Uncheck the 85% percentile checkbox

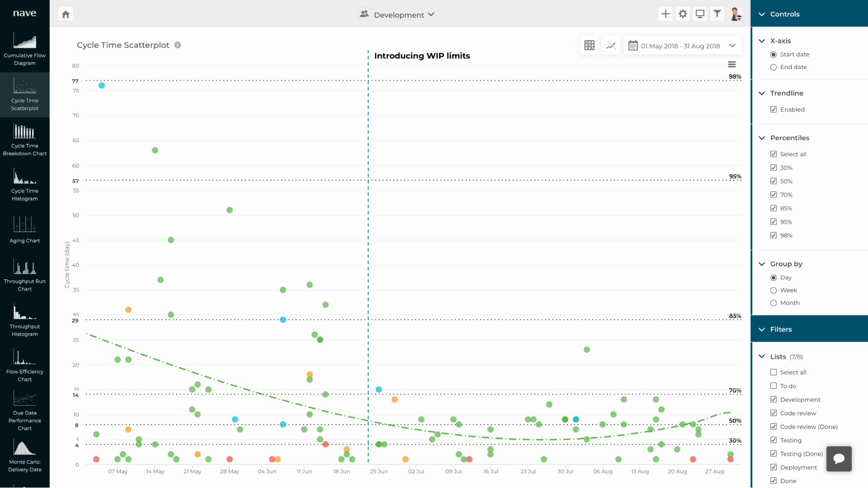tap(773, 208)
